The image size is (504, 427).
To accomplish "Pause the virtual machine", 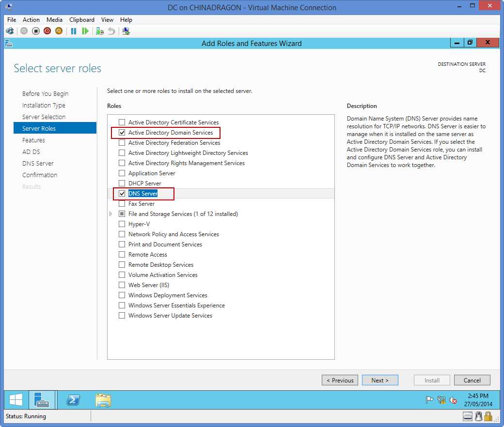I will [74, 31].
